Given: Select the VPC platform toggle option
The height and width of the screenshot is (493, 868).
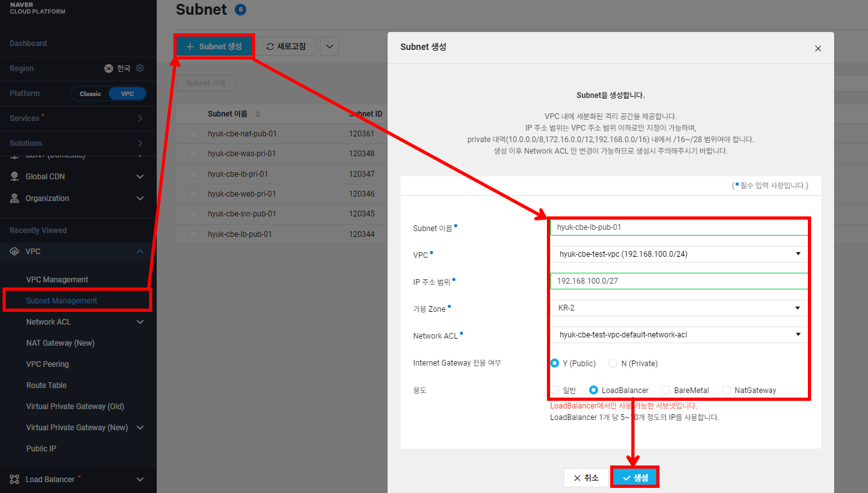Looking at the screenshot, I should coord(127,93).
